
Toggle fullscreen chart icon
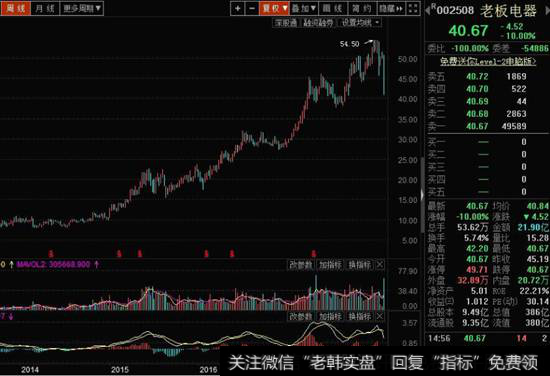(413, 8)
